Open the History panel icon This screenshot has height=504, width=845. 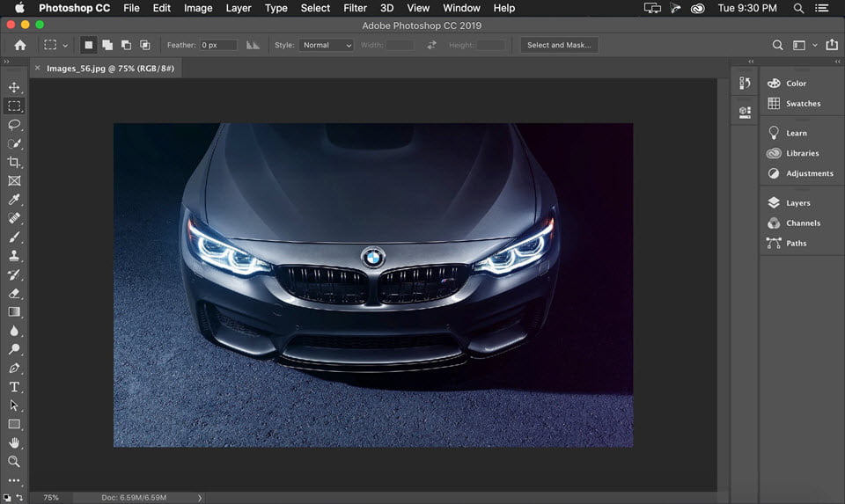pos(745,83)
